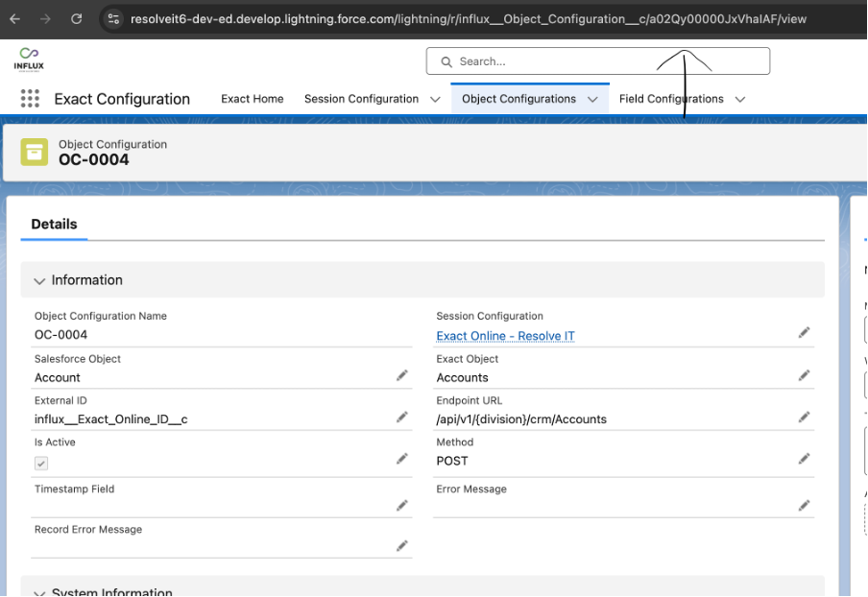Image resolution: width=868 pixels, height=597 pixels.
Task: Reload the page with the refresh icon
Action: tap(77, 19)
